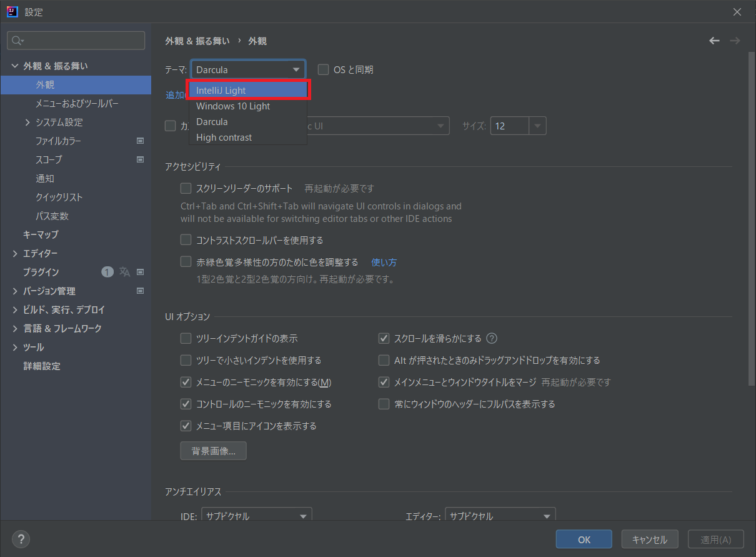Uncheck スクロールを滑らかにする
This screenshot has width=756, height=557.
[384, 338]
